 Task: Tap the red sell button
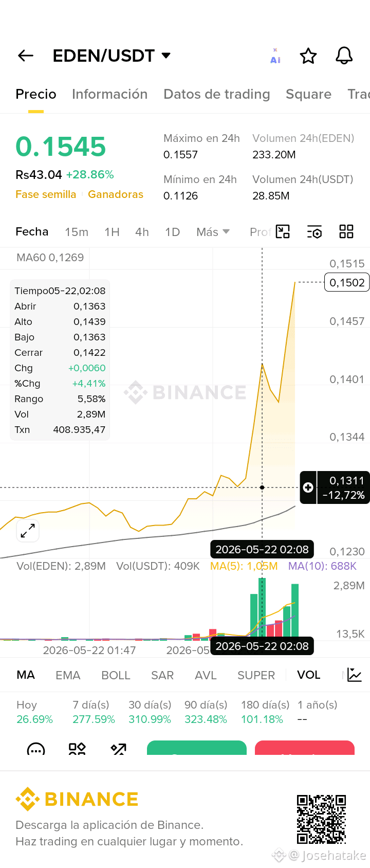[305, 748]
